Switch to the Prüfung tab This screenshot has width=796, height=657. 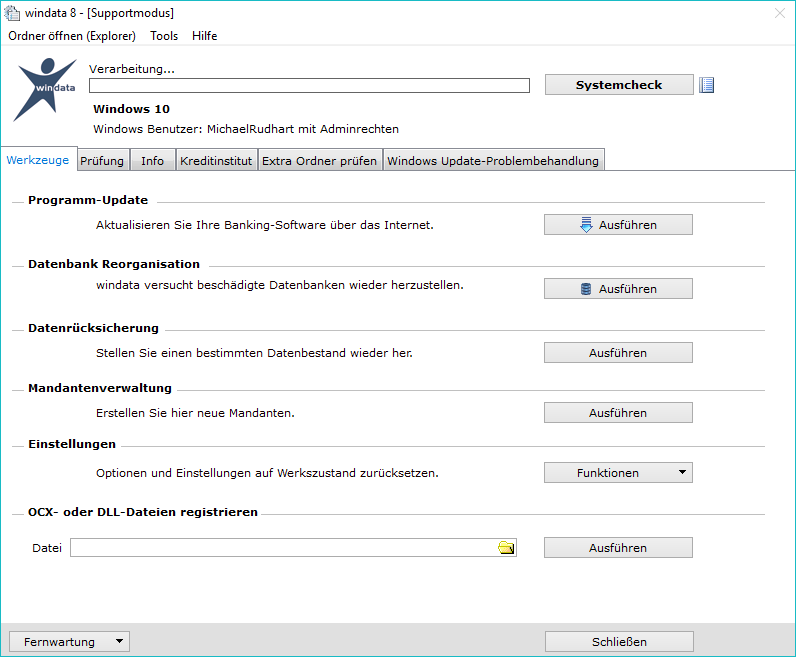102,160
